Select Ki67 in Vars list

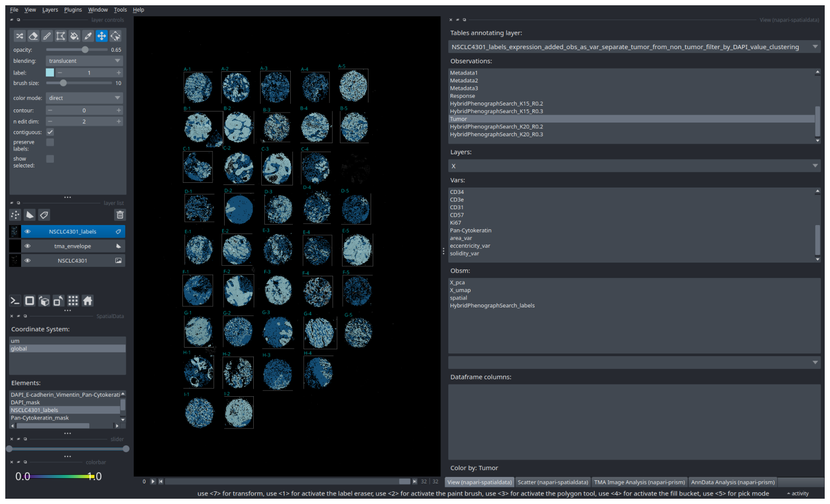pos(632,223)
